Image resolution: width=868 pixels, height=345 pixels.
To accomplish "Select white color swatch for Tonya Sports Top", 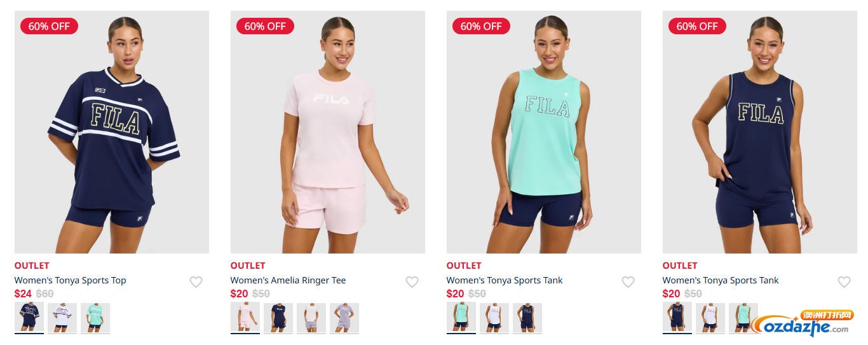I will click(x=62, y=318).
